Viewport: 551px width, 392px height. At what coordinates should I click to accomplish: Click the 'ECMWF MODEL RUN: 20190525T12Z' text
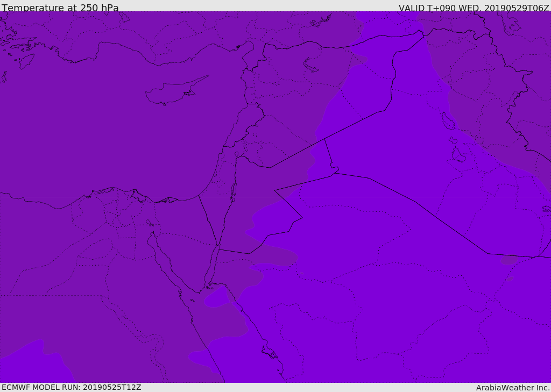coord(72,387)
